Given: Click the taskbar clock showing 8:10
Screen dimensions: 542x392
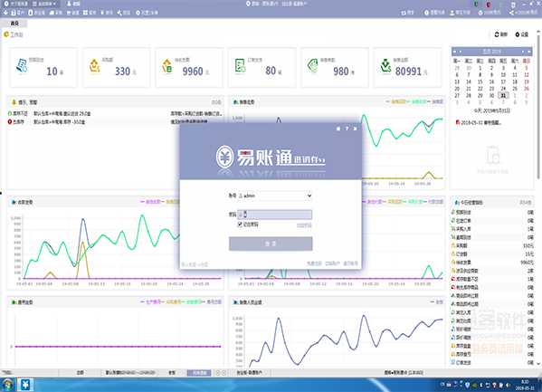Looking at the screenshot, I should point(525,385).
